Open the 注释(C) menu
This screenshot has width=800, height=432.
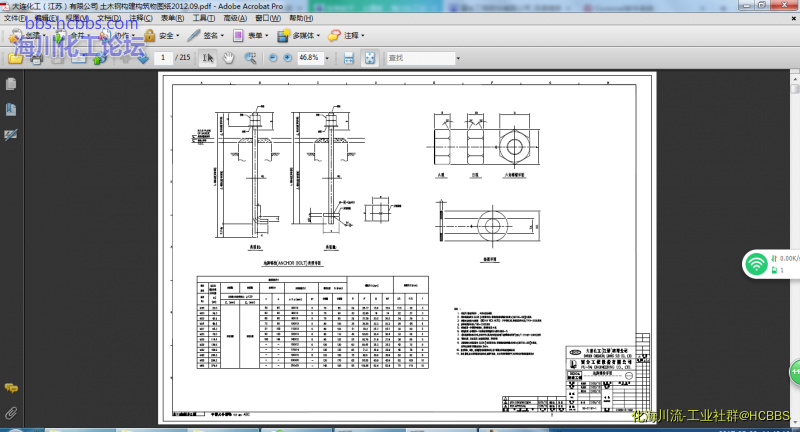click(141, 18)
